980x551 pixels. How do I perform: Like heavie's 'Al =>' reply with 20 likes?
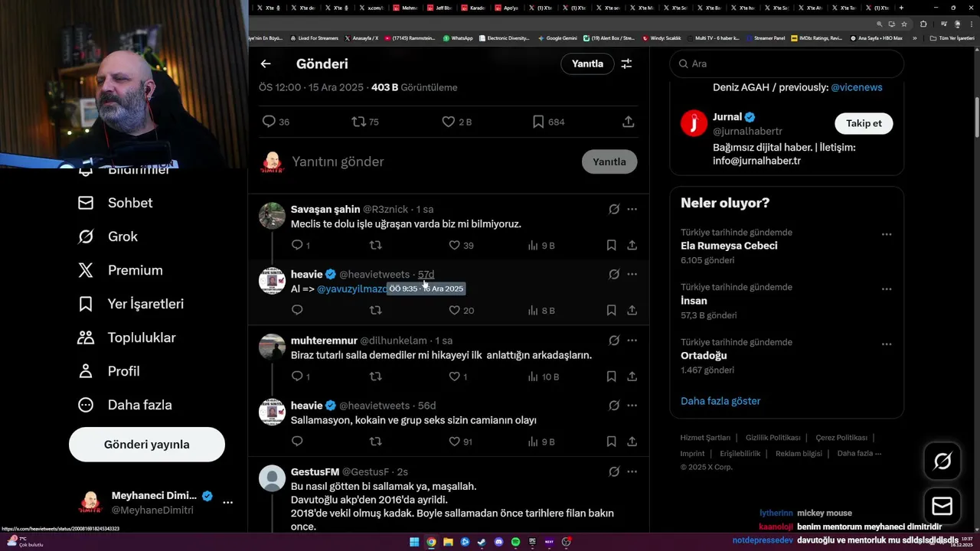(454, 310)
